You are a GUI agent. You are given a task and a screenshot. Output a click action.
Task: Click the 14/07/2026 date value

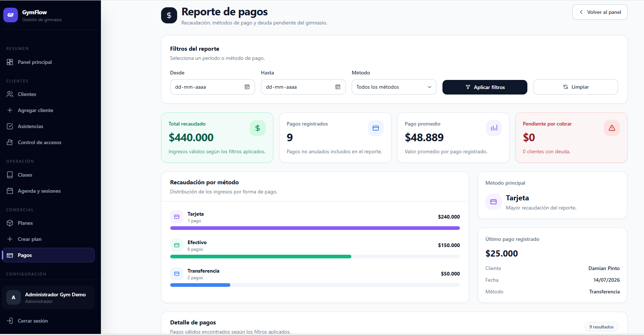[x=606, y=280]
